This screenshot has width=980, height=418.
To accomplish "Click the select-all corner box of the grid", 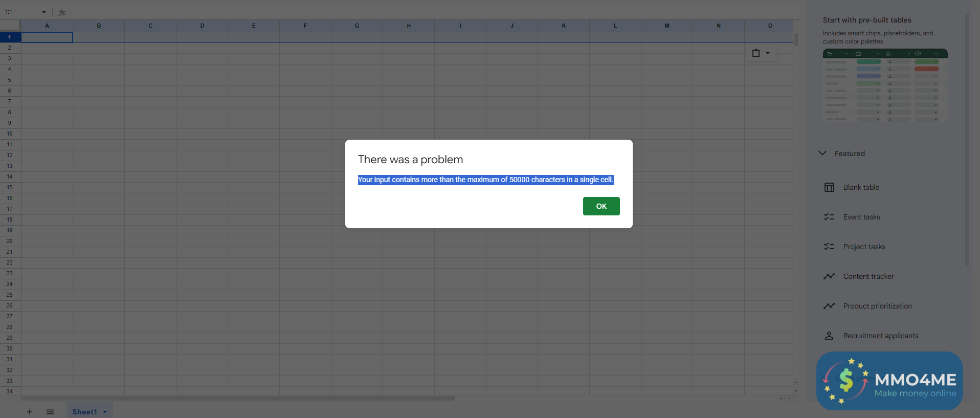I will (10, 26).
